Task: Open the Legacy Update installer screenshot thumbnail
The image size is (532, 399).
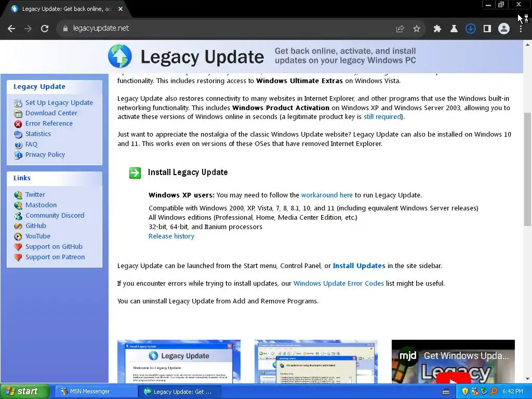Action: pos(179,362)
